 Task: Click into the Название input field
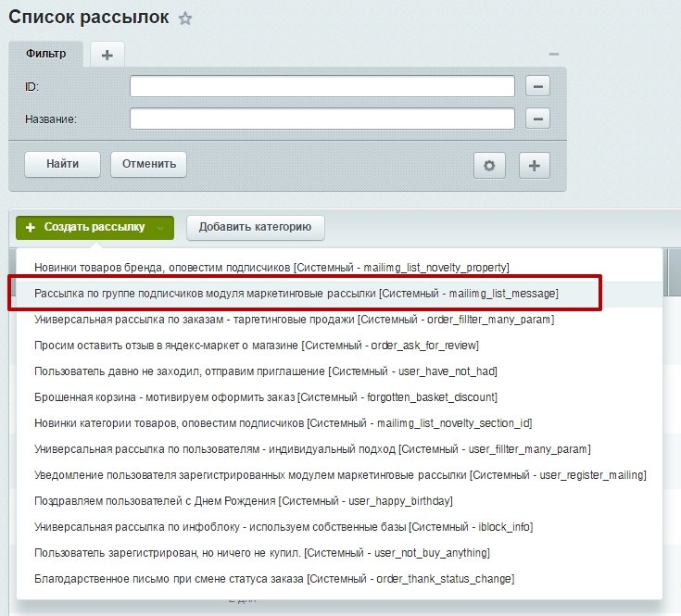click(322, 119)
